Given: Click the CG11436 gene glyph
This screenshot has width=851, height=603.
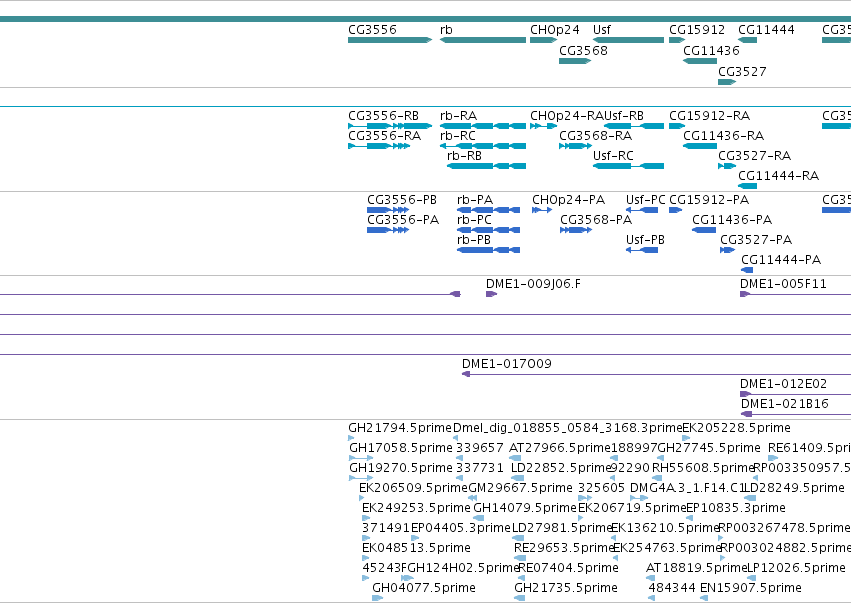Looking at the screenshot, I should tap(700, 61).
